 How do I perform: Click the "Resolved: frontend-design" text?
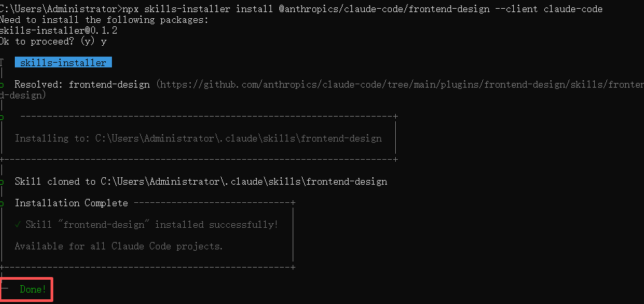(84, 85)
